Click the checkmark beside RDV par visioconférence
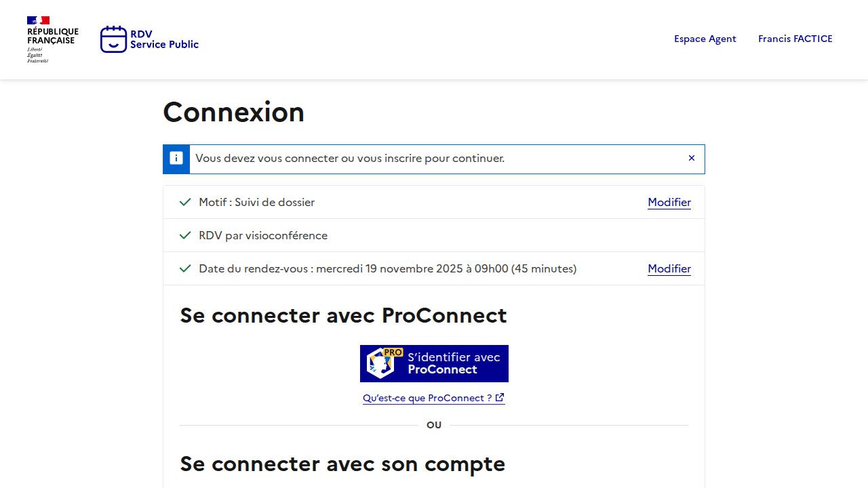 coord(185,235)
